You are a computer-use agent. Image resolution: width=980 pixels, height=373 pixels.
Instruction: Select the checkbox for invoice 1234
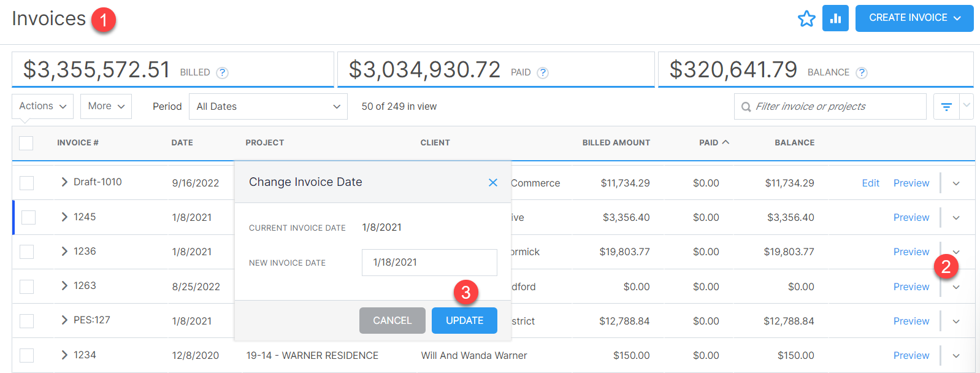26,355
